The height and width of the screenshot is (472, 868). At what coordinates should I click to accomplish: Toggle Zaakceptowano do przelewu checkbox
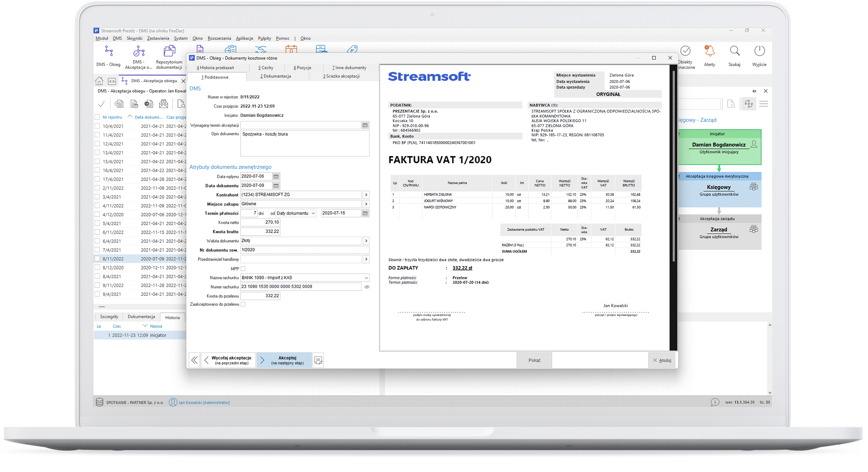point(243,304)
